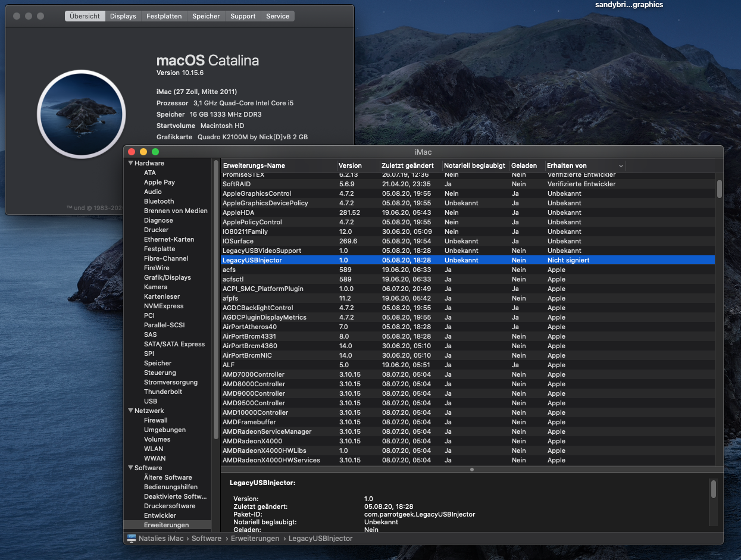Select the AMD7000Controller row
Image resolution: width=741 pixels, height=560 pixels.
coord(468,374)
